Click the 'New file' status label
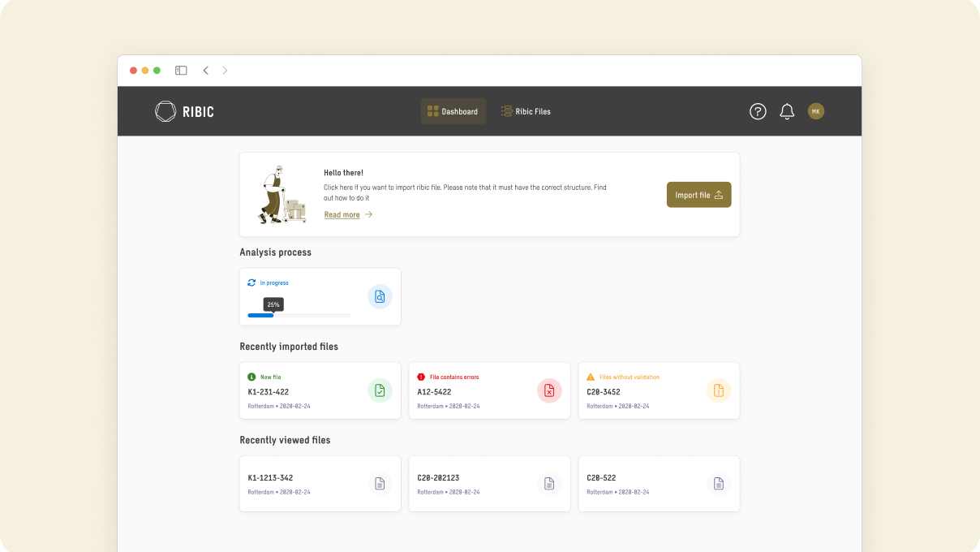This screenshot has width=980, height=552. click(x=271, y=377)
